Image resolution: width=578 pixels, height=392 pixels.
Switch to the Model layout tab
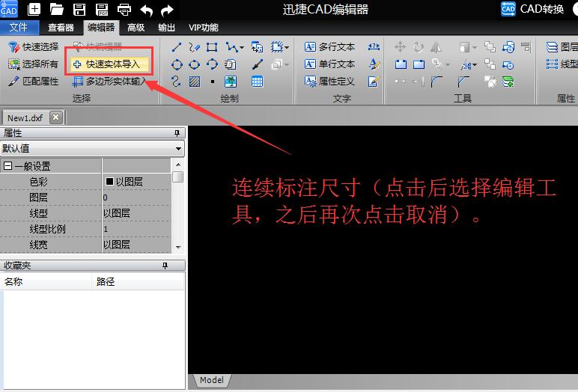click(x=212, y=380)
